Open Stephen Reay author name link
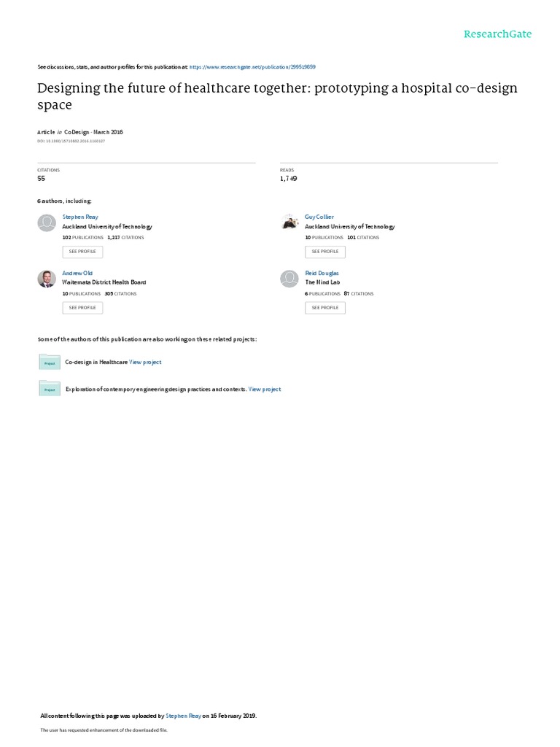560x747 pixels. point(80,217)
